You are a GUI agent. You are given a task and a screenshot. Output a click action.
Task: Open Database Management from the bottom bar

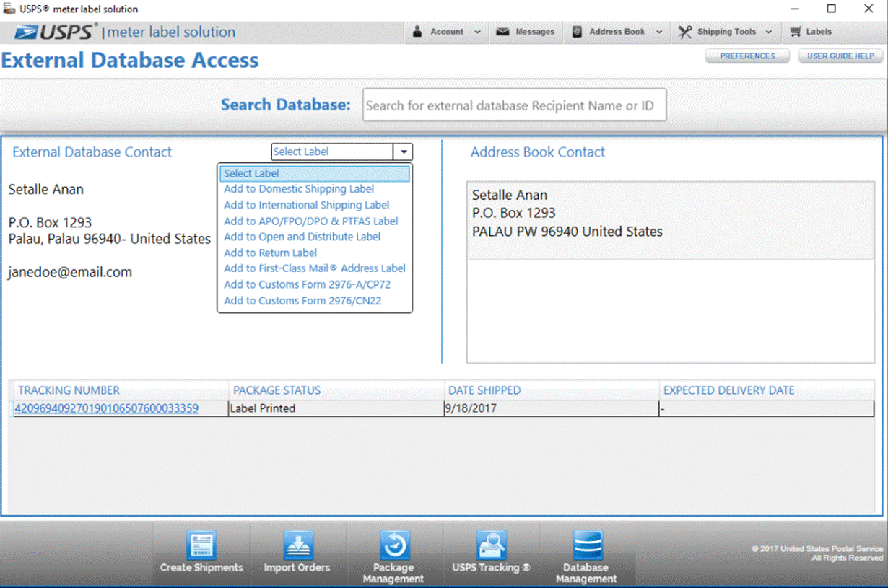coord(586,557)
